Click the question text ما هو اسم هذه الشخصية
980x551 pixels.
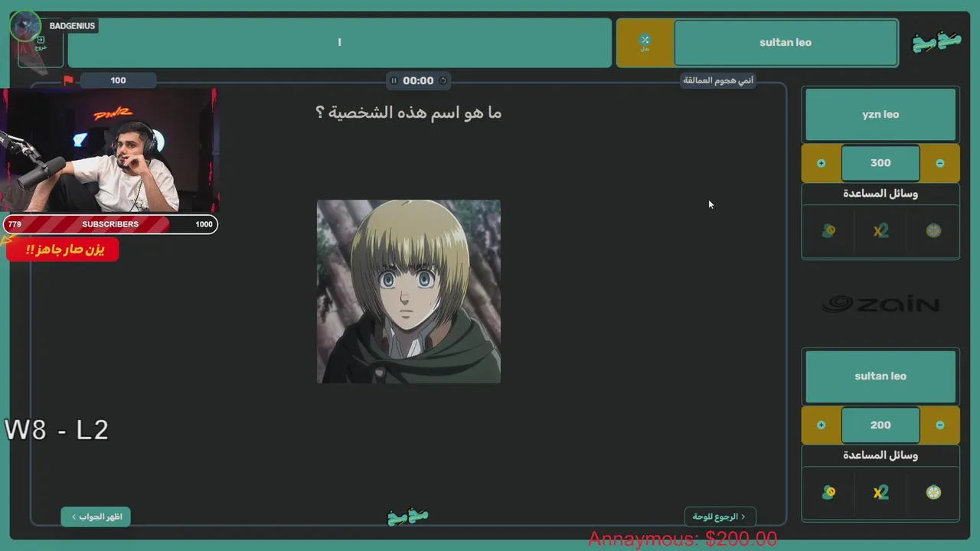click(x=408, y=112)
